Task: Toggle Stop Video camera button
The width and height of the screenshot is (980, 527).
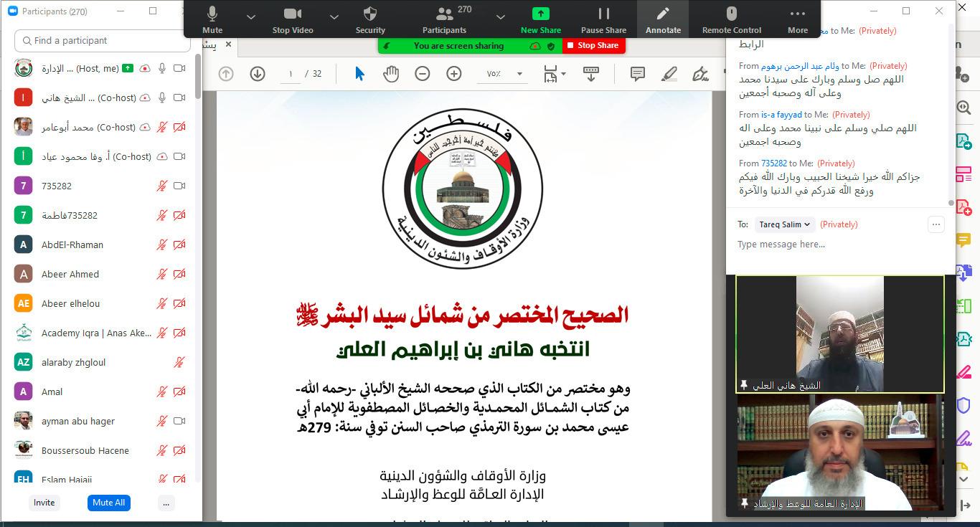Action: tap(293, 19)
